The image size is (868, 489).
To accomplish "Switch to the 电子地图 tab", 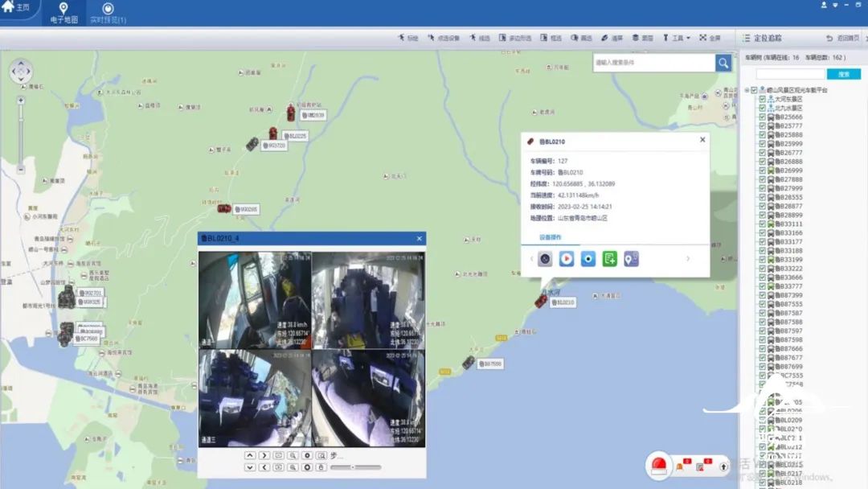I will [x=63, y=13].
